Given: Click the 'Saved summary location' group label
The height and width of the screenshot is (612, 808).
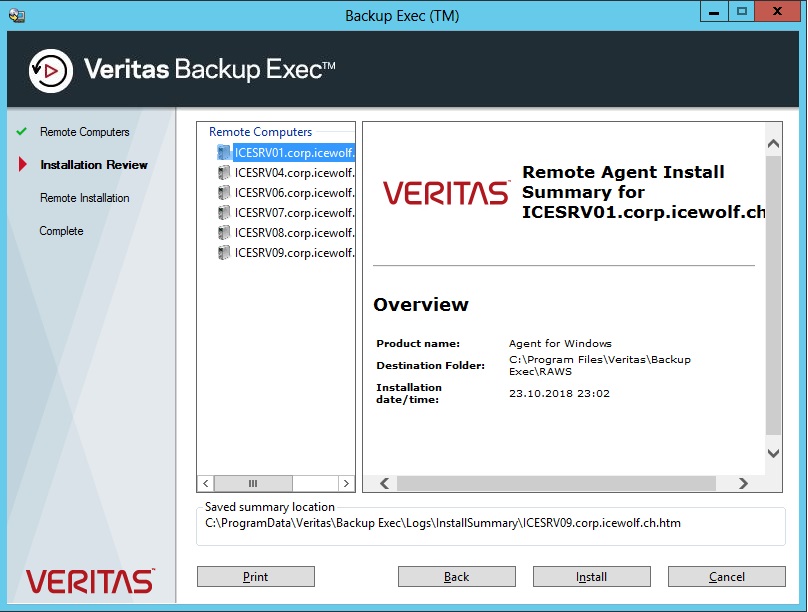Looking at the screenshot, I should 270,507.
